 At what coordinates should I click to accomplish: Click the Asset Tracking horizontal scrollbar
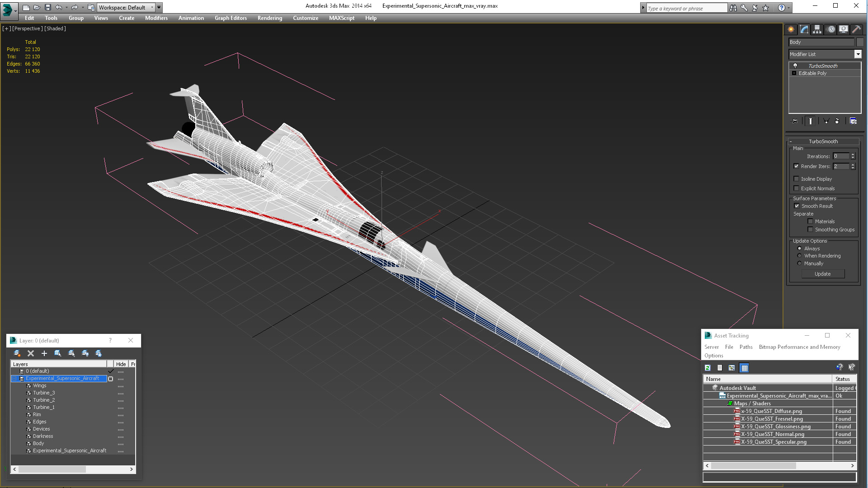tap(780, 465)
